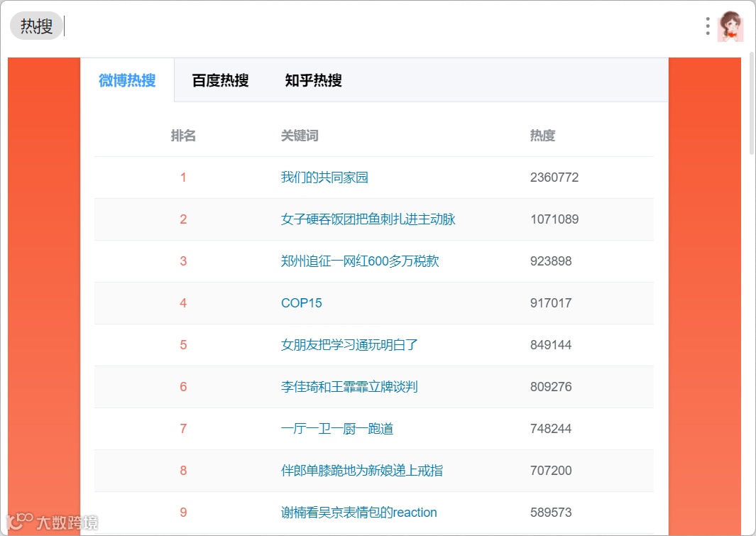Click rank number 4
The height and width of the screenshot is (536, 756).
183,303
